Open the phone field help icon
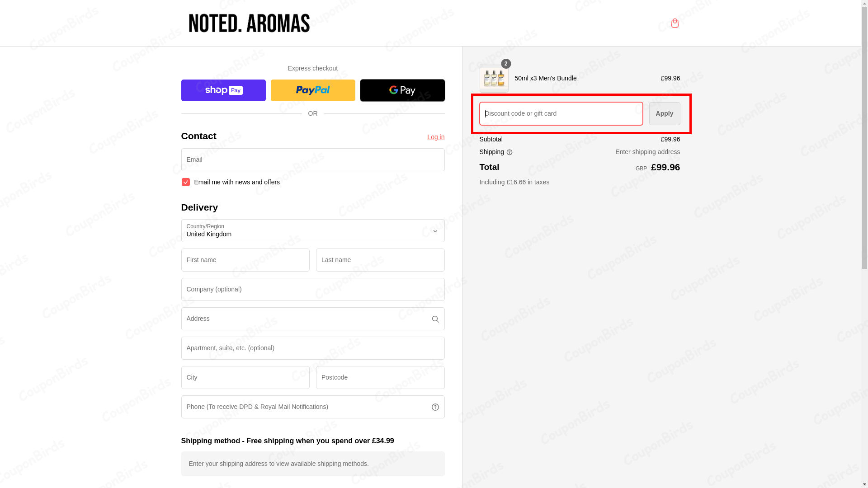The width and height of the screenshot is (868, 488). [435, 407]
